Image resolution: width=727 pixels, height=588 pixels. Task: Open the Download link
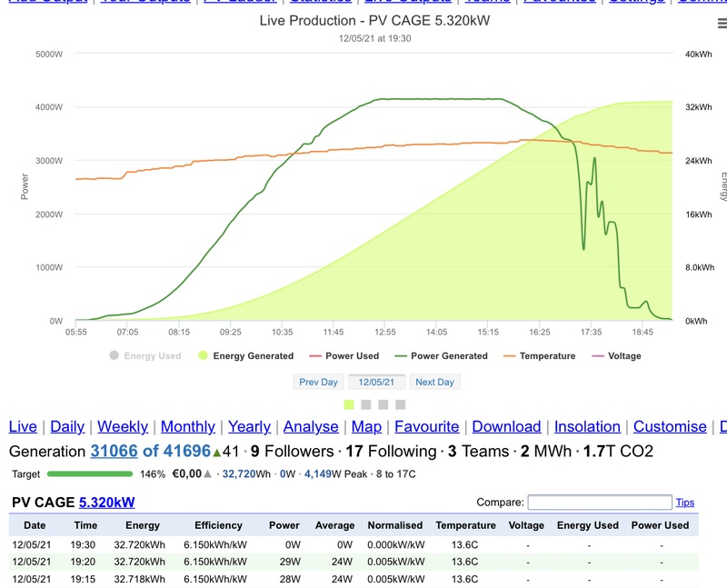tap(506, 426)
